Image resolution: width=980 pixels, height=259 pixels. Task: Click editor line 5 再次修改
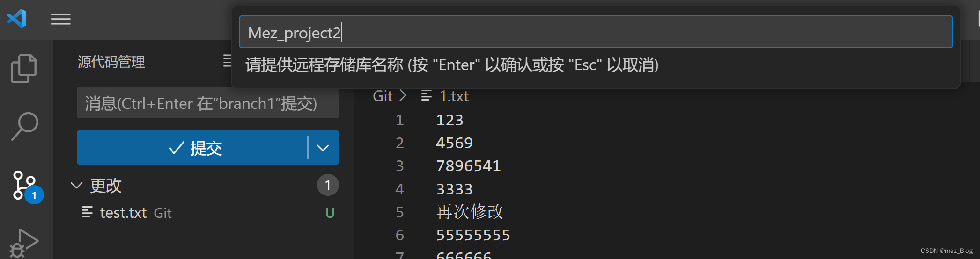pos(470,212)
